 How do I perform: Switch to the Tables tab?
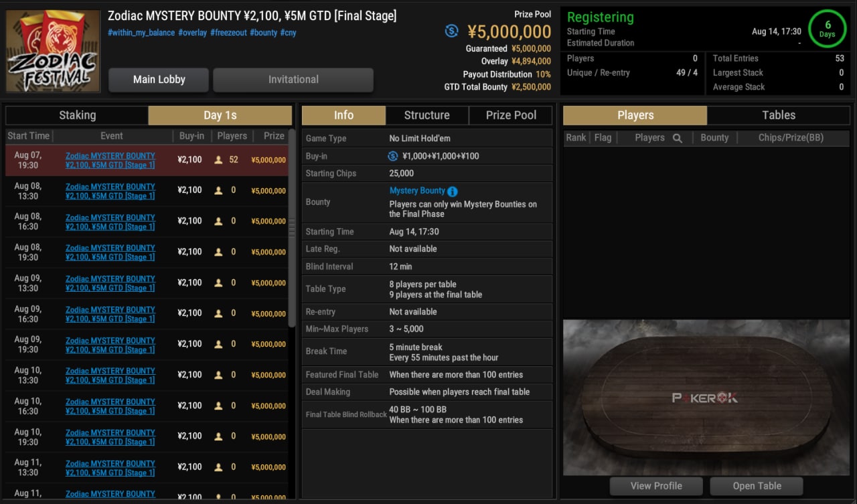point(779,115)
